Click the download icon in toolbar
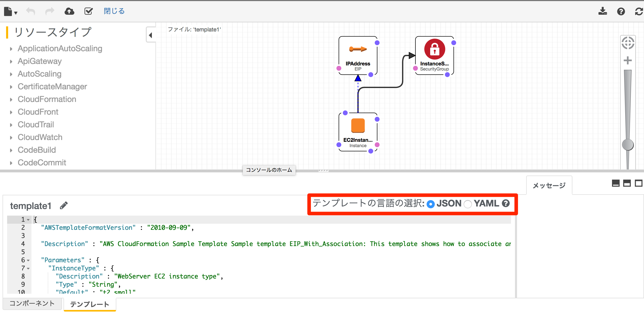This screenshot has height=312, width=644. pyautogui.click(x=602, y=11)
